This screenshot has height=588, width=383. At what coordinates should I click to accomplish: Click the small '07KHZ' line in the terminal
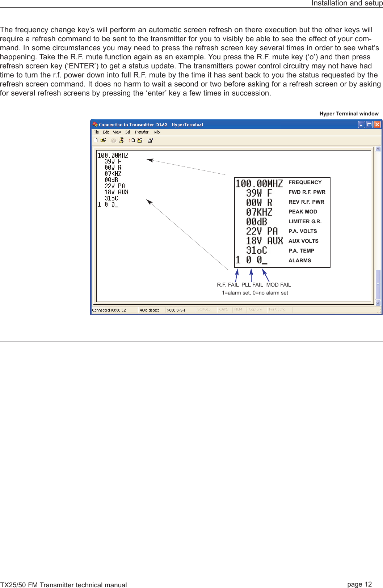coord(113,174)
